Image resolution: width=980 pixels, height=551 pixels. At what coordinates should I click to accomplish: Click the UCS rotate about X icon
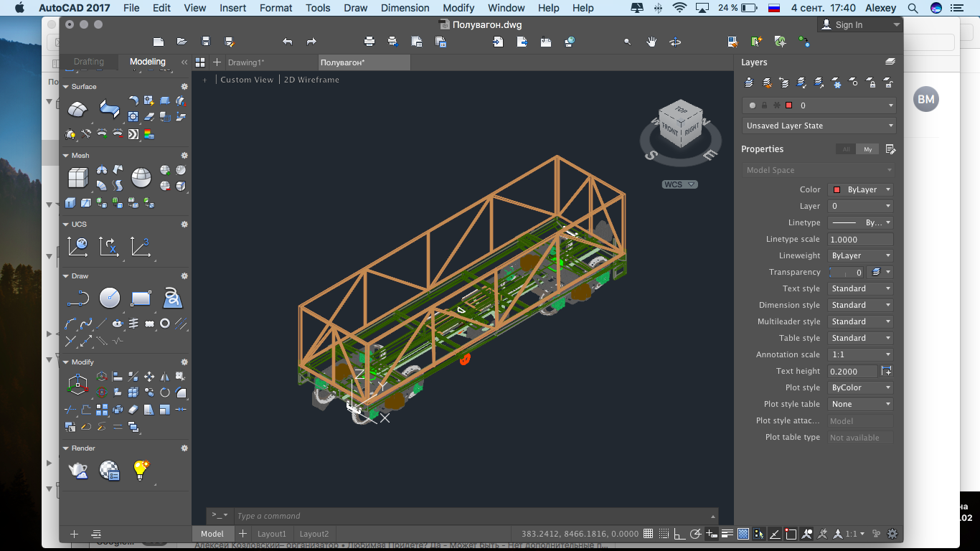point(109,247)
